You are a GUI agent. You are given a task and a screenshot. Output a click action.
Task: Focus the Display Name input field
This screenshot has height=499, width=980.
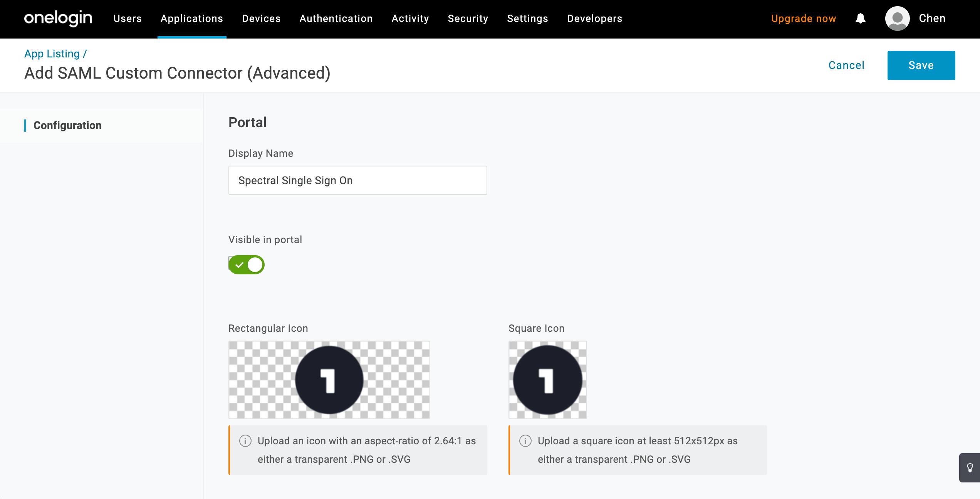coord(357,180)
